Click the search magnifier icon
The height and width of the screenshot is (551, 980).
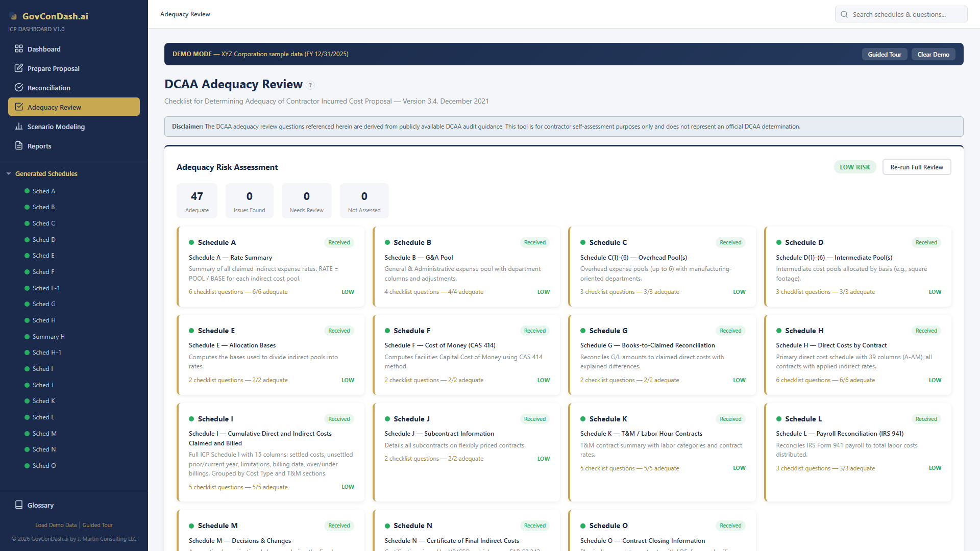[844, 14]
